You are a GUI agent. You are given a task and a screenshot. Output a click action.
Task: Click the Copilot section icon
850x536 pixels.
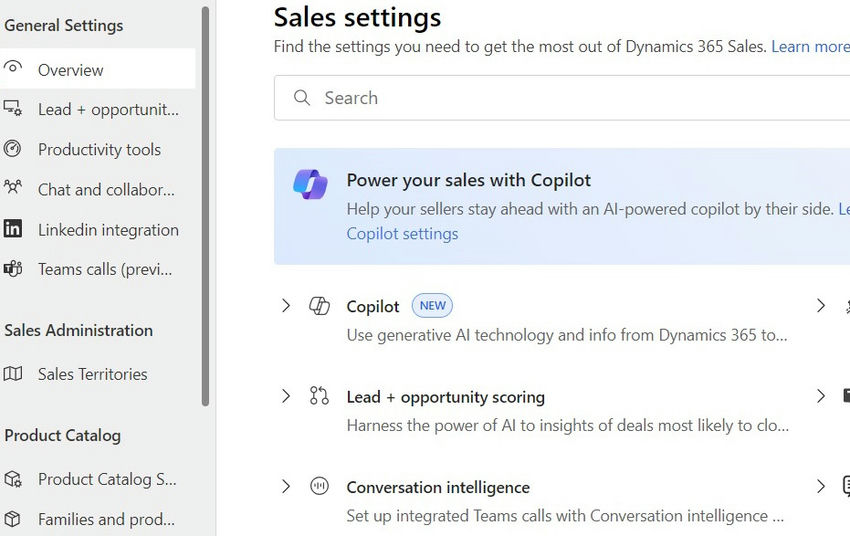(x=319, y=306)
